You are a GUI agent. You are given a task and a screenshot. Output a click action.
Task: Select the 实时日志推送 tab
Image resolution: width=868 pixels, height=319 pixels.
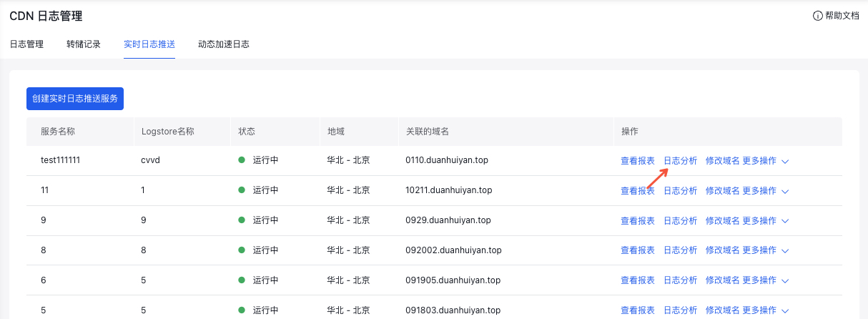[149, 44]
